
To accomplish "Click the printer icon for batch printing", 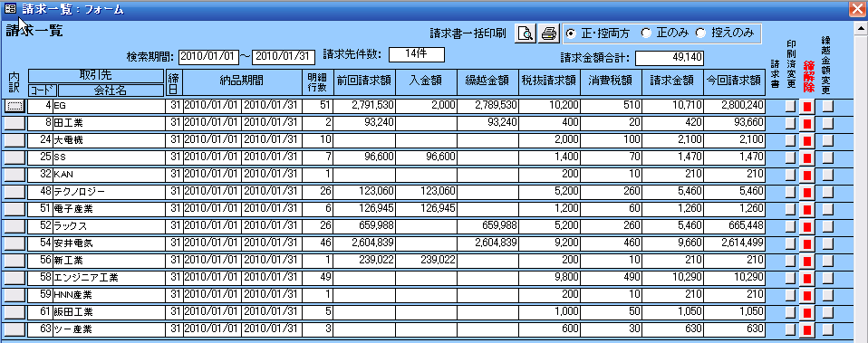I will click(x=548, y=33).
